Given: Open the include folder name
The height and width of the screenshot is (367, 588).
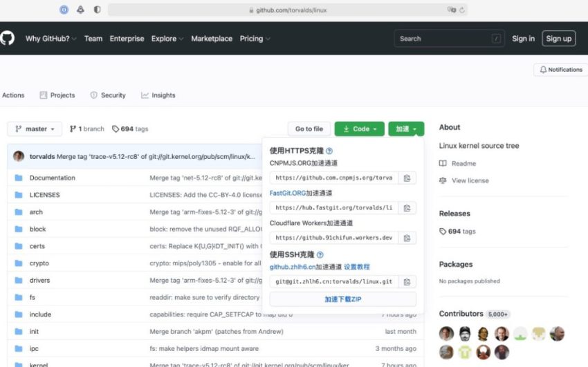Looking at the screenshot, I should tap(40, 314).
